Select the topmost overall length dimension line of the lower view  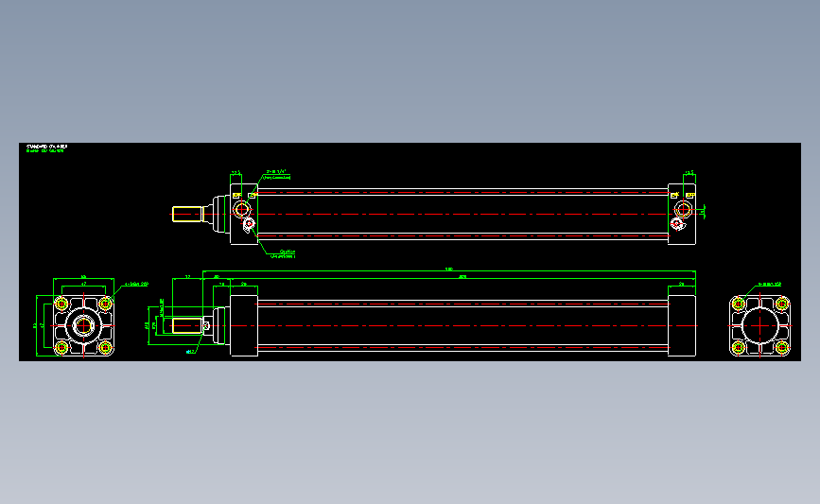448,271
